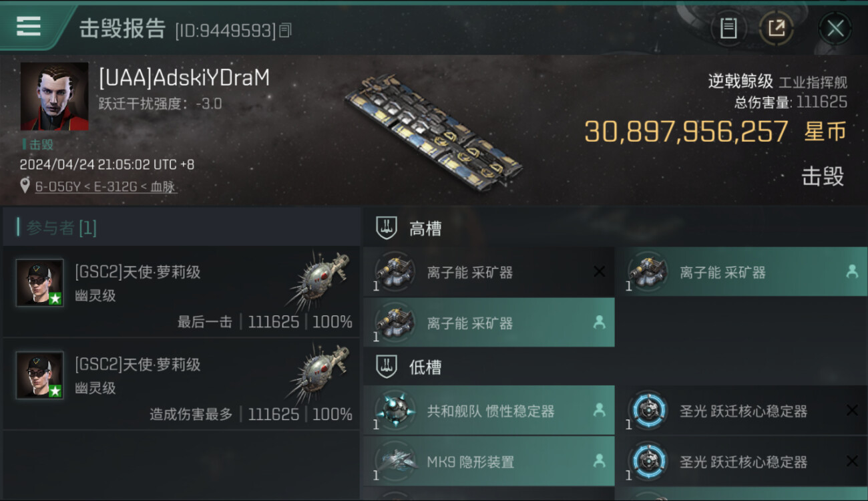Viewport: 868px width, 501px height.
Task: Click the 击毁报告 title tab
Action: (x=122, y=29)
